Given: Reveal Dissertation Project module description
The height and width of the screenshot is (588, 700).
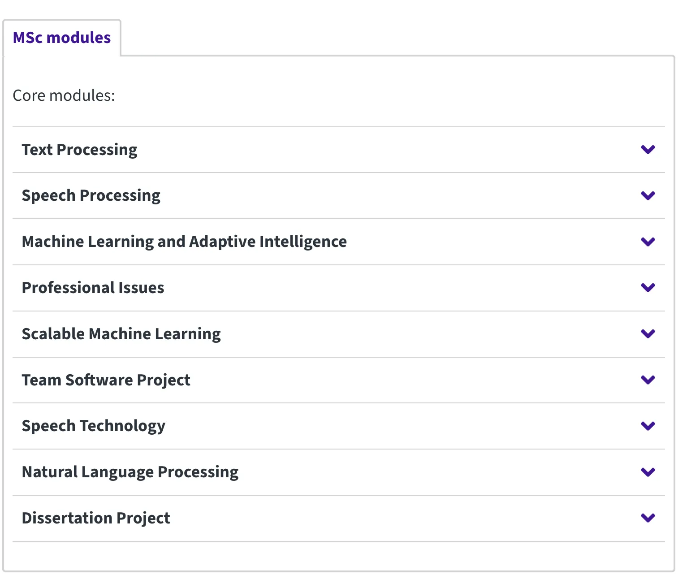Looking at the screenshot, I should coord(96,518).
